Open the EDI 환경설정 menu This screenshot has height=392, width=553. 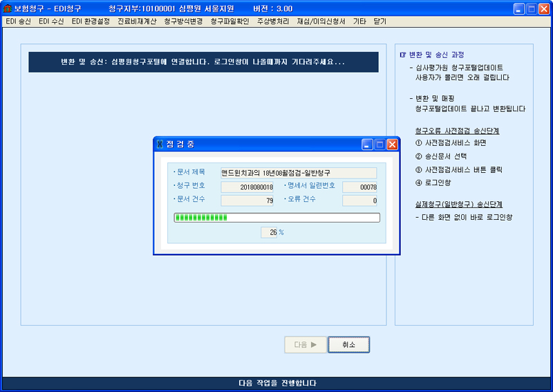(91, 21)
